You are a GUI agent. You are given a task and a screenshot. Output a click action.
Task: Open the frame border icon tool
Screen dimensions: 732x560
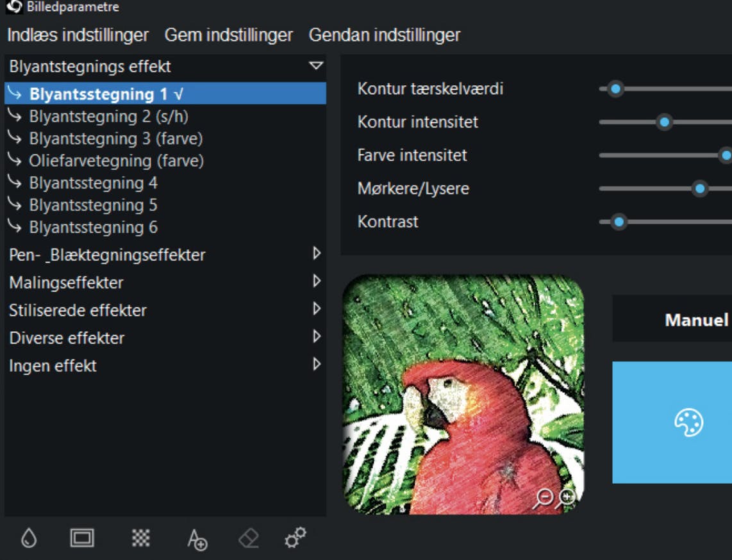[x=82, y=538]
